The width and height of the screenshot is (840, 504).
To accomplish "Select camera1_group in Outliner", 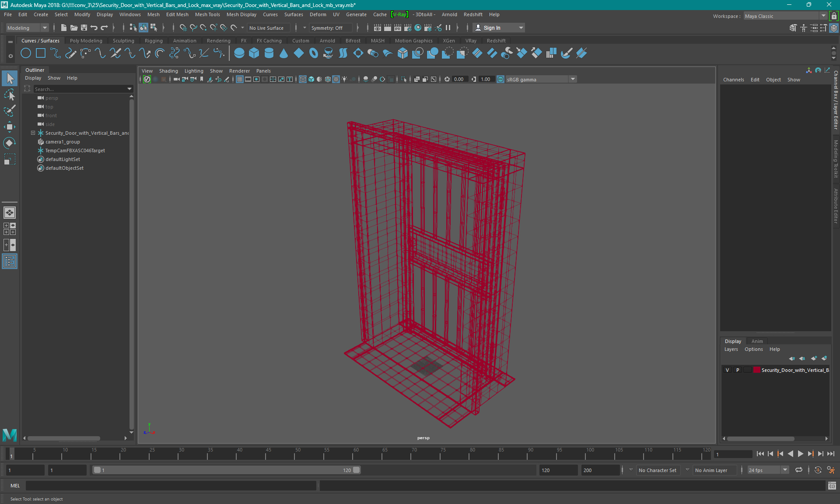I will (x=63, y=142).
